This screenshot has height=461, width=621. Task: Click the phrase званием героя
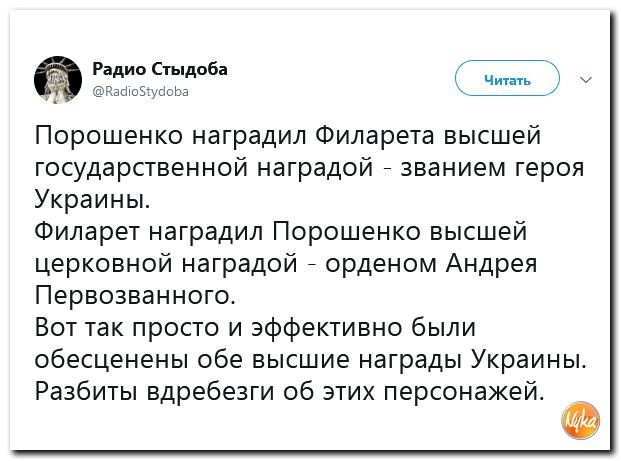click(x=493, y=168)
